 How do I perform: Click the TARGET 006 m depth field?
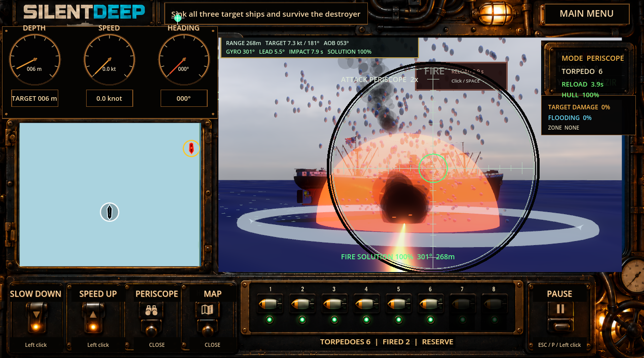point(34,98)
